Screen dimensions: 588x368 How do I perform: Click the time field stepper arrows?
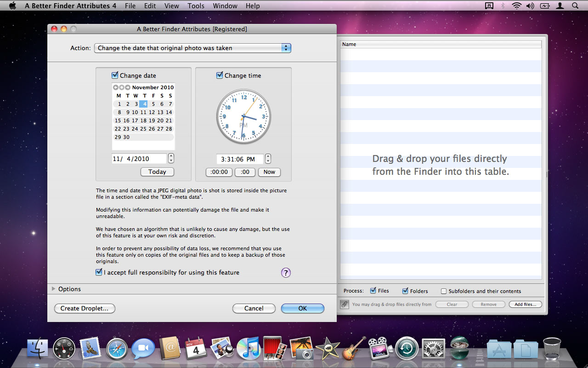(268, 159)
